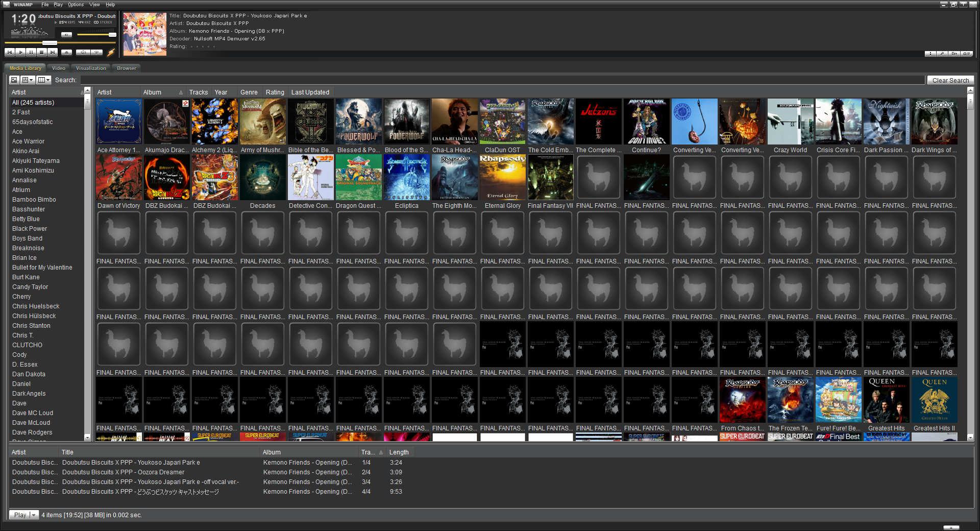Sort albums by Album column header
The image size is (980, 531).
(163, 92)
